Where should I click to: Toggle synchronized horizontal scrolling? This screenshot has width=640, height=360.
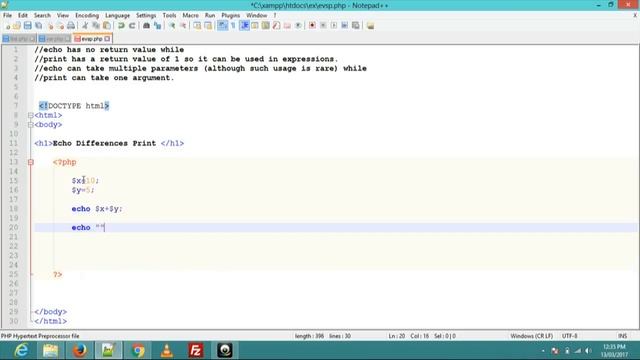point(208,26)
